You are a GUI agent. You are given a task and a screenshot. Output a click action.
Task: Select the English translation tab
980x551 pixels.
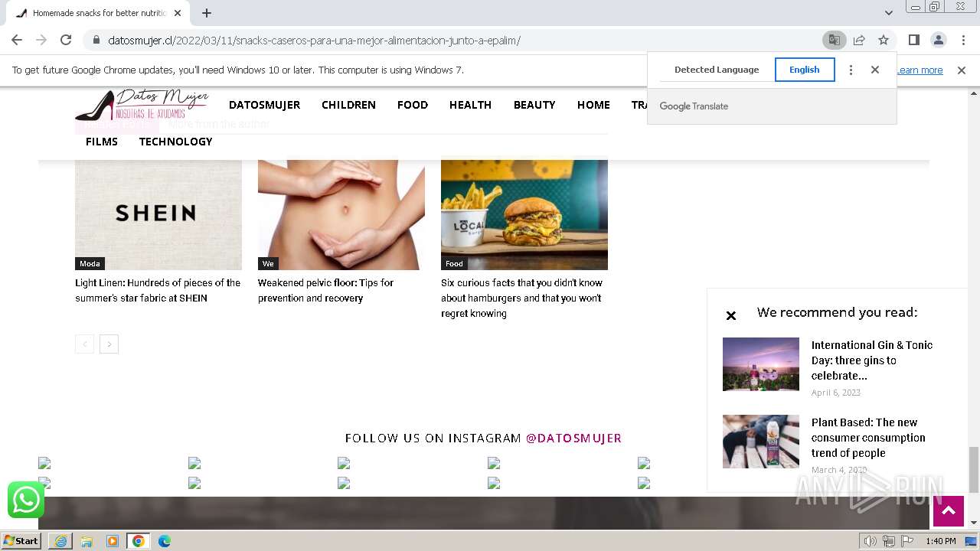(x=805, y=70)
